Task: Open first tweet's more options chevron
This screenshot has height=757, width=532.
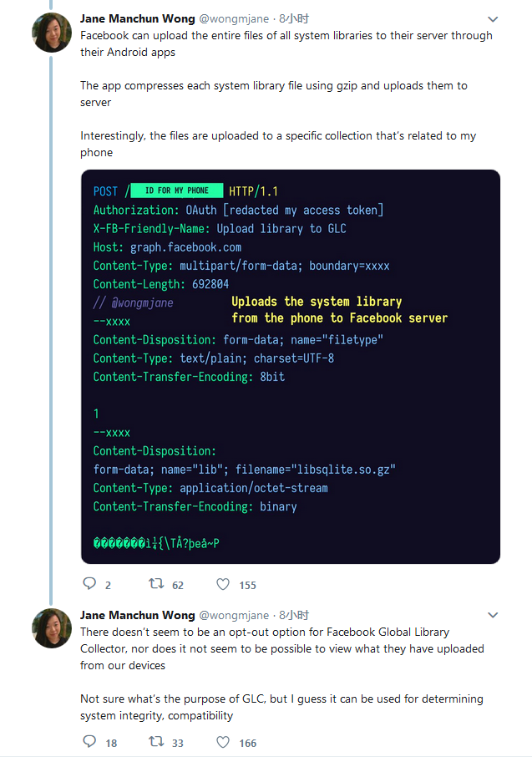Action: click(x=493, y=18)
